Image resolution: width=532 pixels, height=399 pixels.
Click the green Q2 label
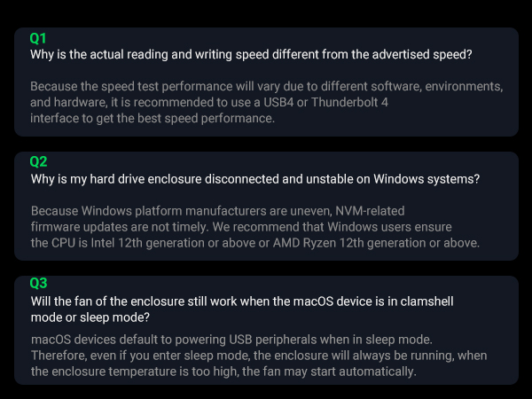38,161
